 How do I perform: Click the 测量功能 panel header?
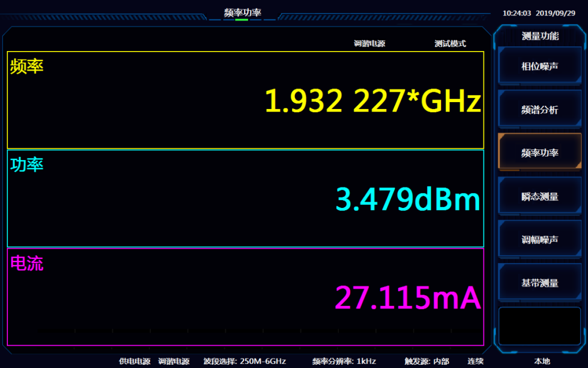coord(540,36)
